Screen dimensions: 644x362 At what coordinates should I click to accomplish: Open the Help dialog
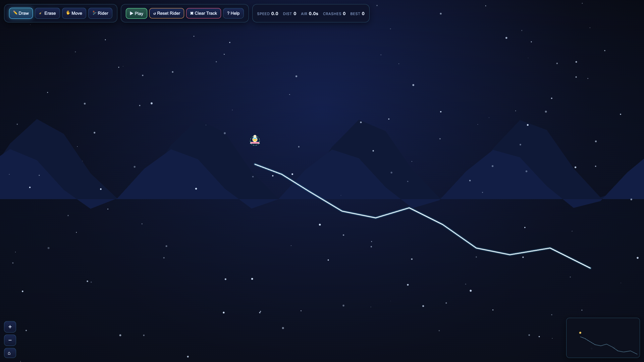point(233,13)
